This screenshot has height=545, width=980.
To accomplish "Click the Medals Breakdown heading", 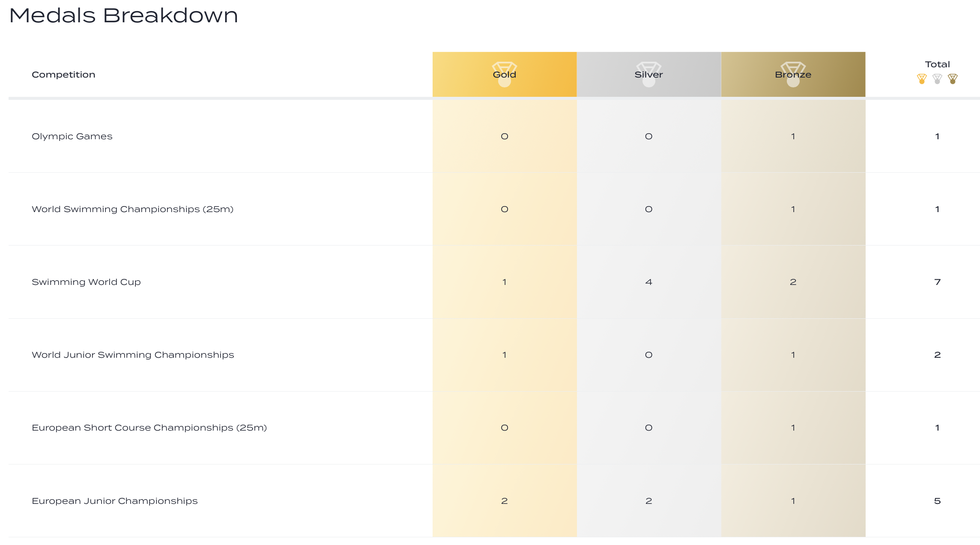I will point(123,15).
